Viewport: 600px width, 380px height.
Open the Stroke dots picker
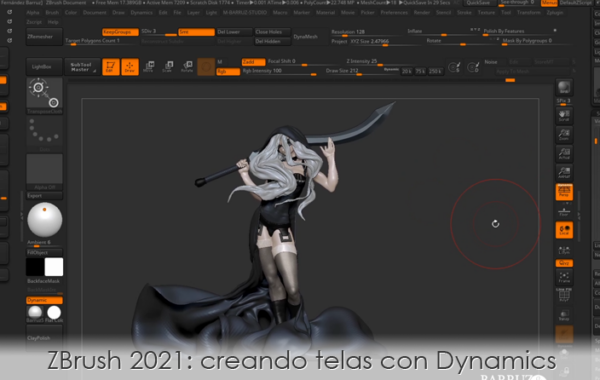coord(44,133)
